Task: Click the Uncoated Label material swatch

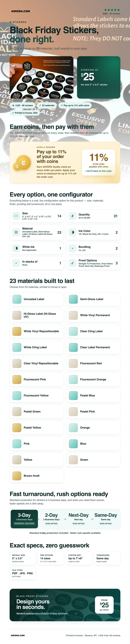Action: [17, 299]
